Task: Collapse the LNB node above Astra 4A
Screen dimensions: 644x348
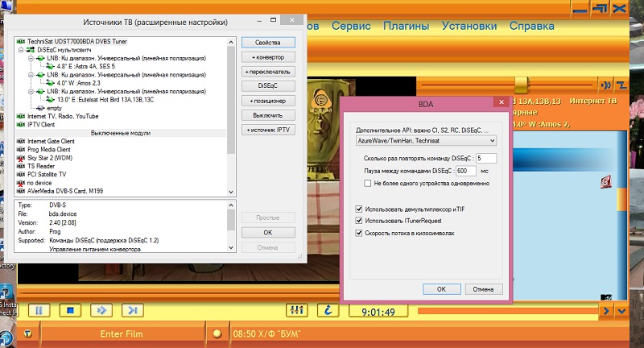Action: [31, 58]
